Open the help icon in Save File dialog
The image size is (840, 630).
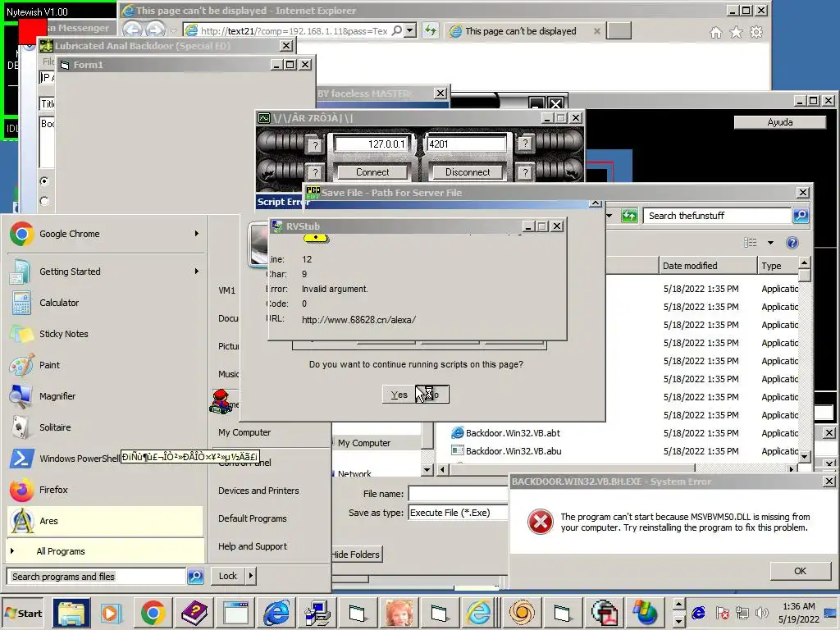(x=792, y=243)
